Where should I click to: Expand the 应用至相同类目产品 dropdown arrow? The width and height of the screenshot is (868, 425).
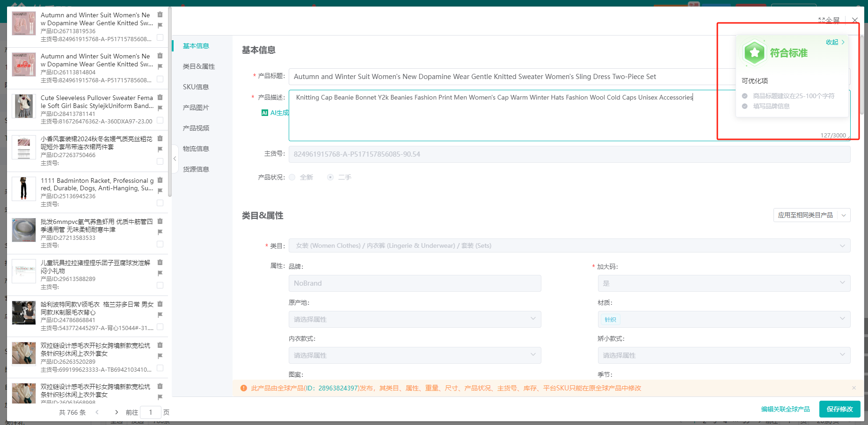844,215
